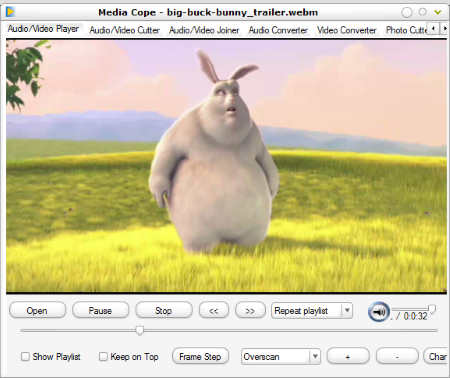Stop the video playback
This screenshot has height=378, width=450.
click(164, 310)
